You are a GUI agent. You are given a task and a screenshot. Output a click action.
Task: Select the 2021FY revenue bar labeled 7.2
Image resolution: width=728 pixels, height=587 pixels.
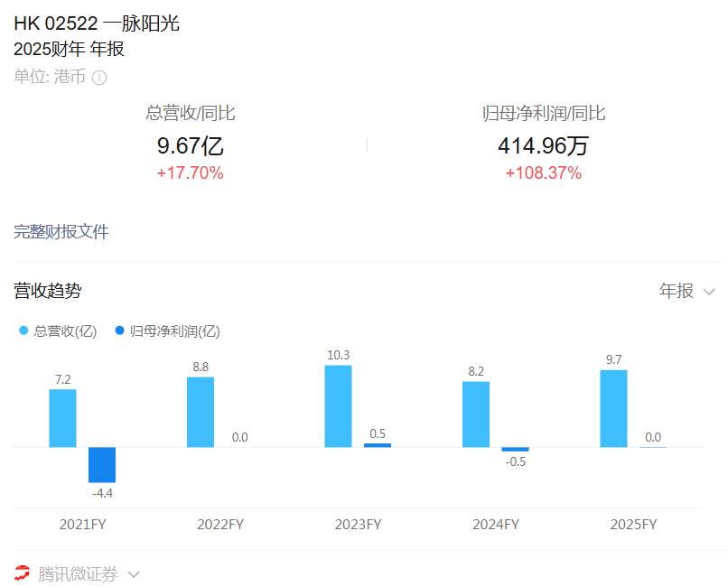click(63, 418)
